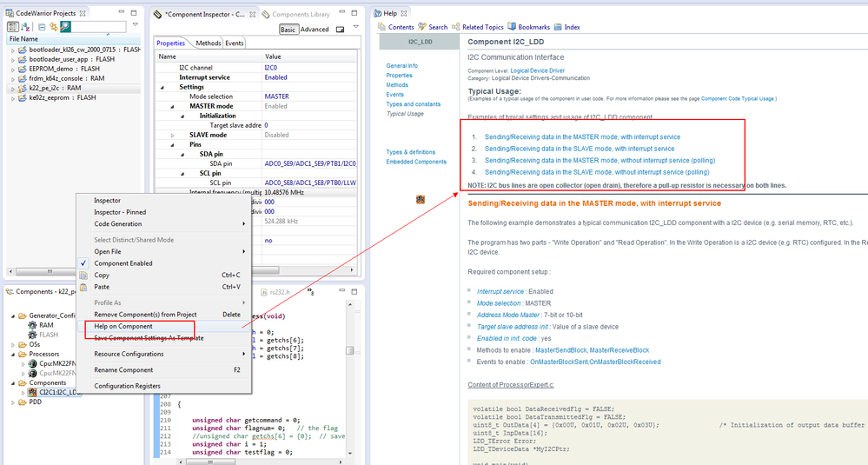Click the collapse-all icon in CodeWarrior Projects toolbar

click(x=42, y=27)
